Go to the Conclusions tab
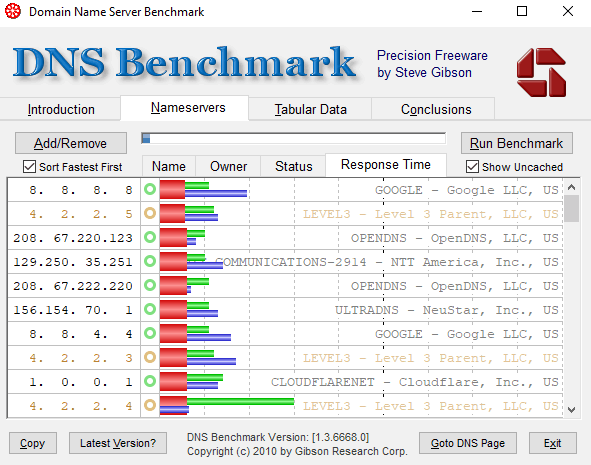 pos(433,109)
